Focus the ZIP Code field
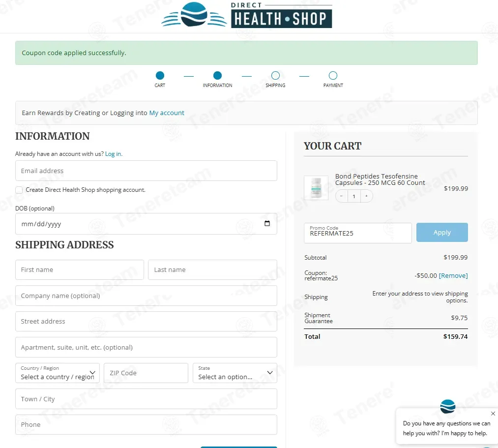This screenshot has width=498, height=448. click(146, 373)
